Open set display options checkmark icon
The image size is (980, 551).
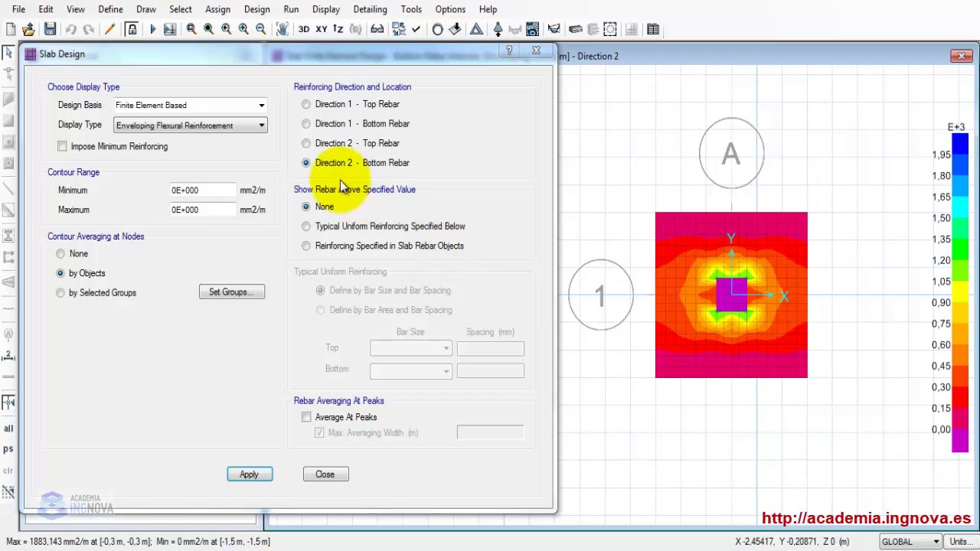(416, 29)
